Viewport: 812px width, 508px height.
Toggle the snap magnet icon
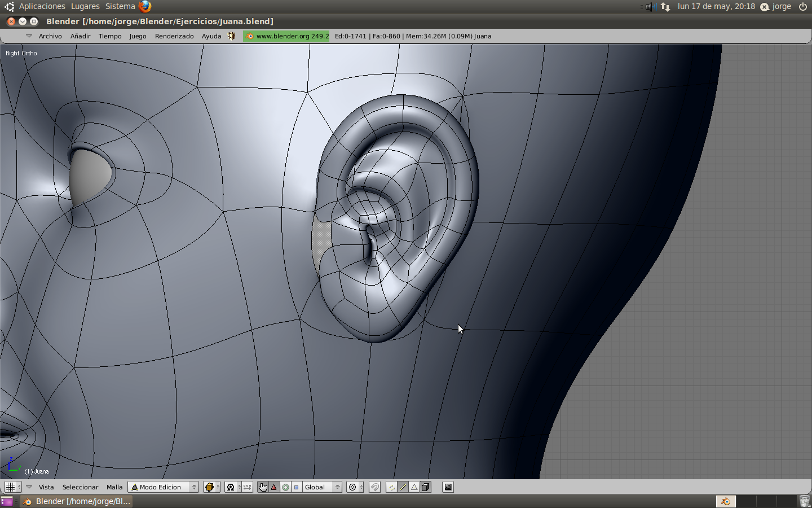pyautogui.click(x=375, y=487)
